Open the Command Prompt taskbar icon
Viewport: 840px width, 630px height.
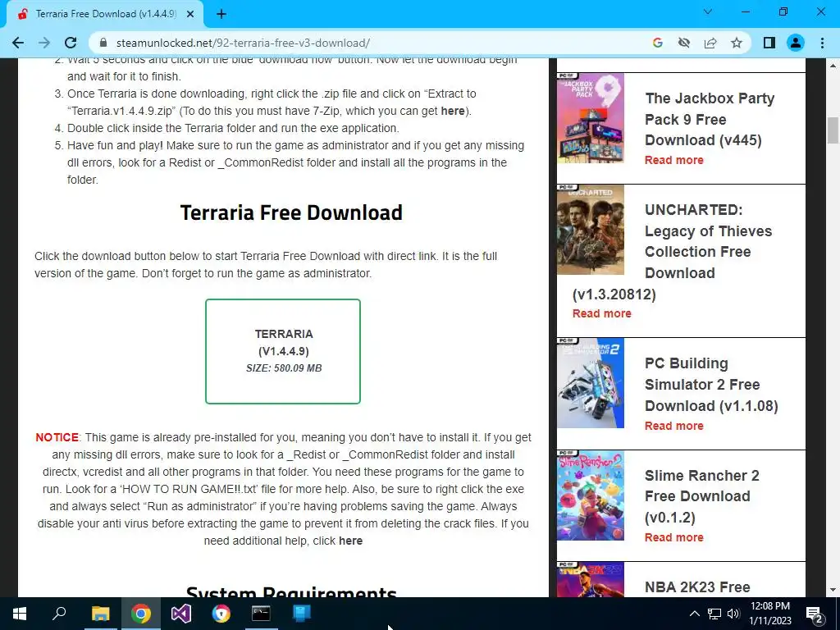point(261,614)
